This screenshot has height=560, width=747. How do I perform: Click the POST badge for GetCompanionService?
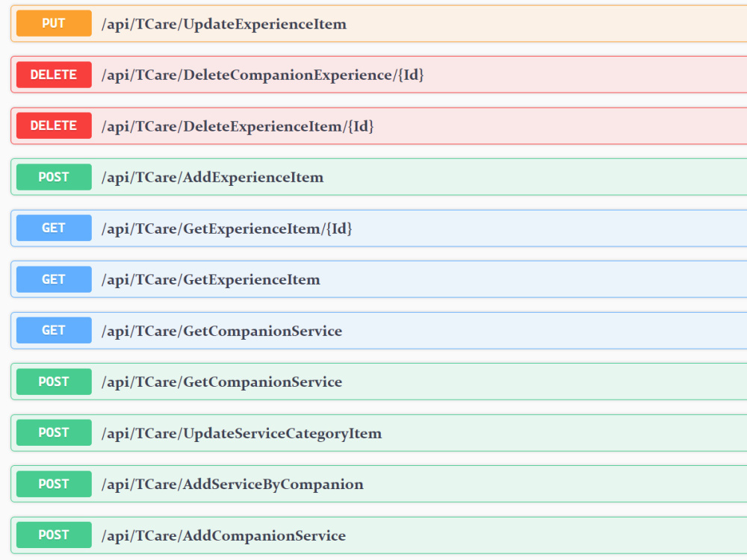(x=54, y=382)
